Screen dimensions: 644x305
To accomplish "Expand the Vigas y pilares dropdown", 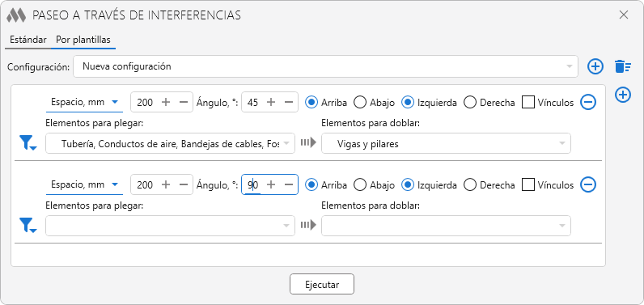I will (446, 143).
